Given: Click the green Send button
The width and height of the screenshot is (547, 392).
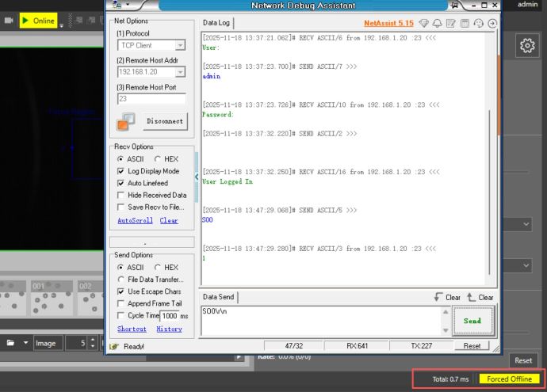Looking at the screenshot, I should click(472, 321).
